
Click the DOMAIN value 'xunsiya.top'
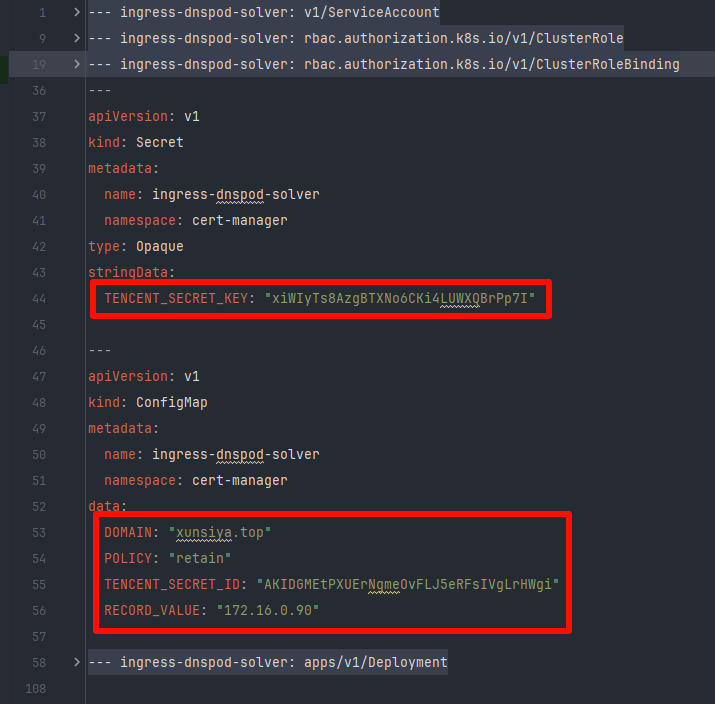220,533
